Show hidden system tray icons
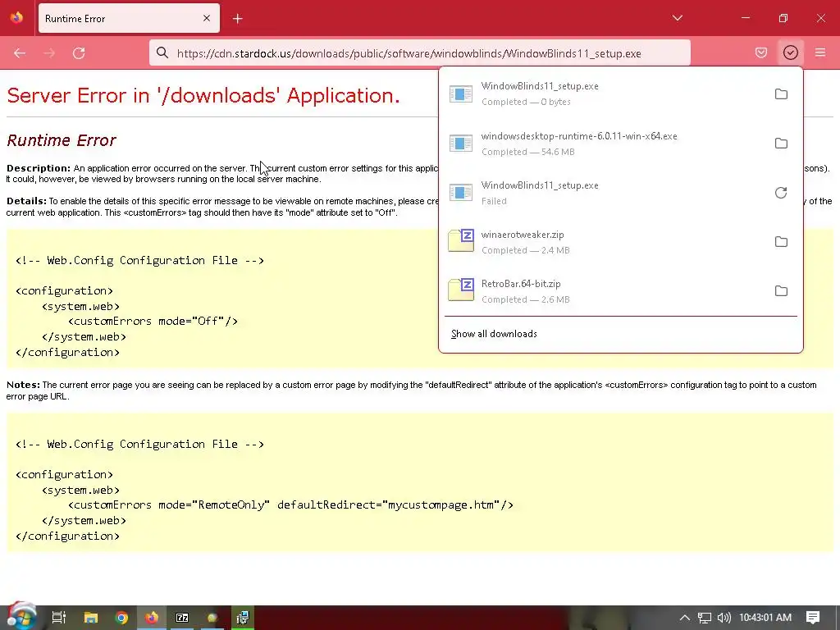This screenshot has width=840, height=630. tap(685, 618)
